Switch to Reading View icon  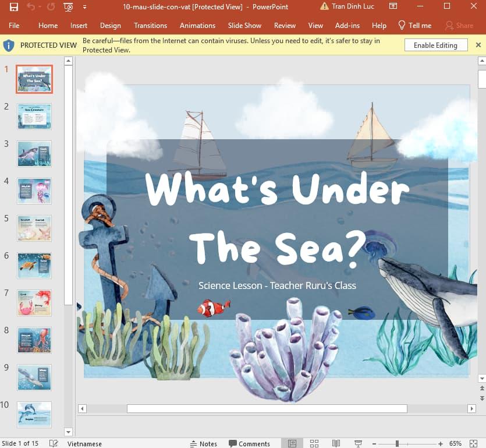[x=336, y=443]
